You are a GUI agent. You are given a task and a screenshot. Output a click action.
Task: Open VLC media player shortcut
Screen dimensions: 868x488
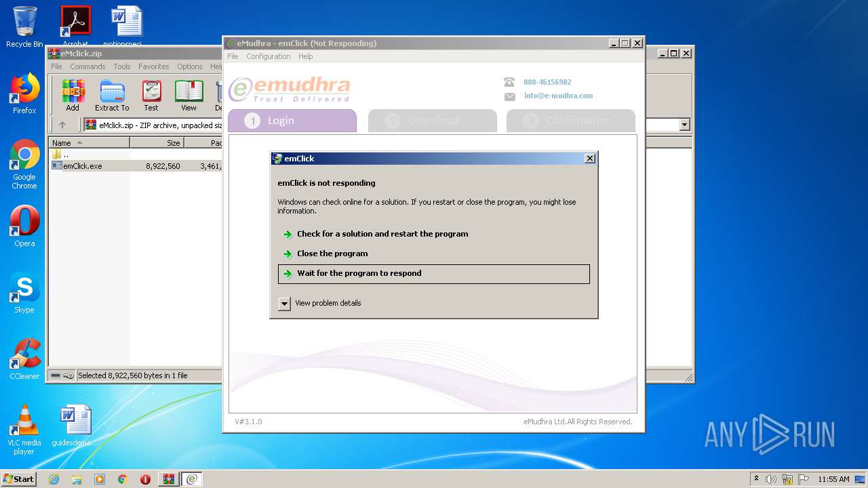click(x=24, y=430)
